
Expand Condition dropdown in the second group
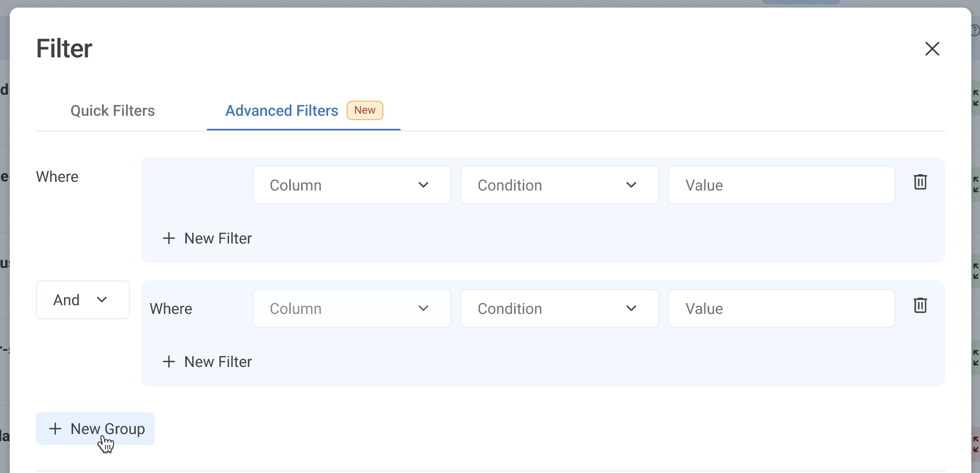(x=559, y=308)
